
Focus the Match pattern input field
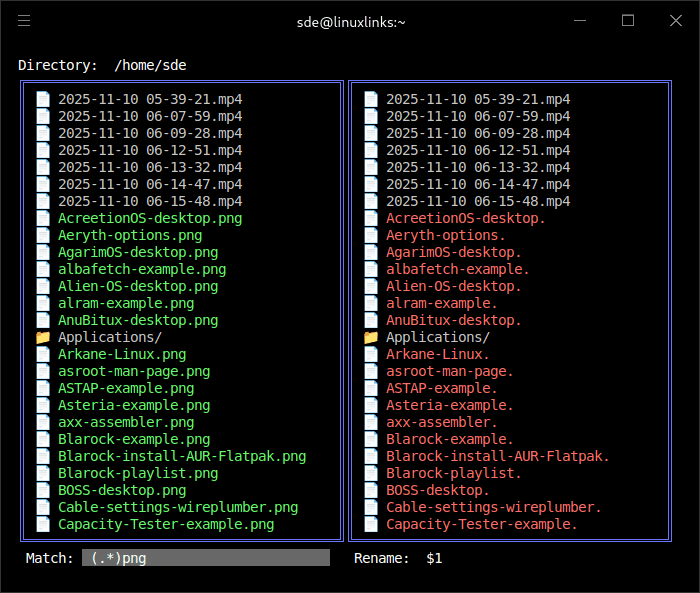(x=205, y=558)
